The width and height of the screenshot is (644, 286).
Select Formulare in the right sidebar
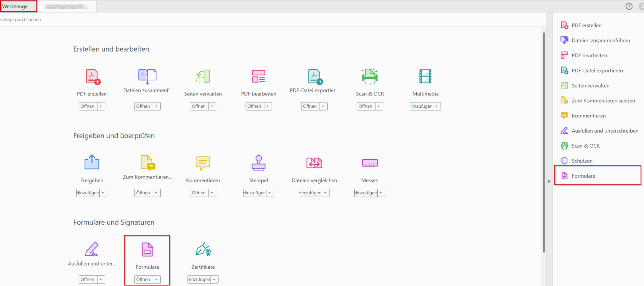583,176
